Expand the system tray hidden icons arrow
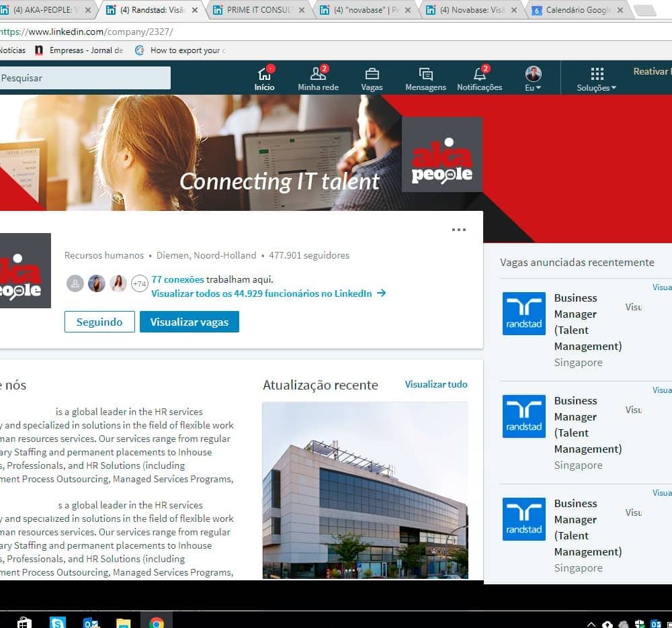 click(591, 625)
